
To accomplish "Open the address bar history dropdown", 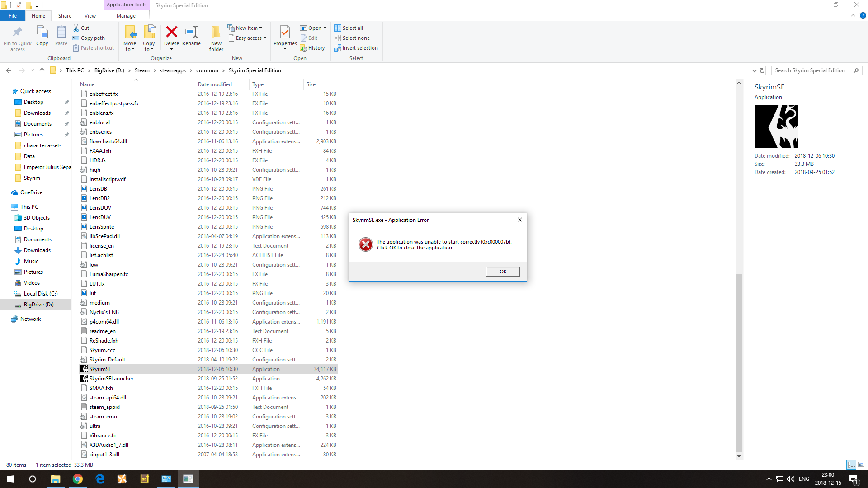I will pos(754,71).
